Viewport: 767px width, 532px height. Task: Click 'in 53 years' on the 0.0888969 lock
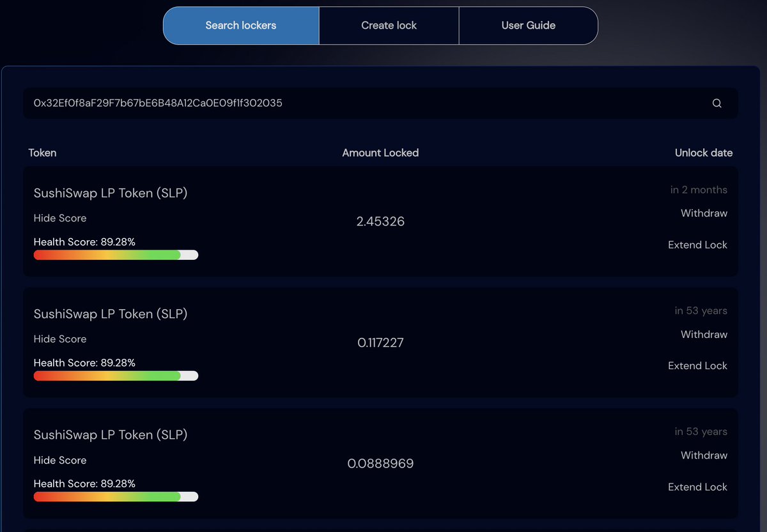click(x=701, y=432)
